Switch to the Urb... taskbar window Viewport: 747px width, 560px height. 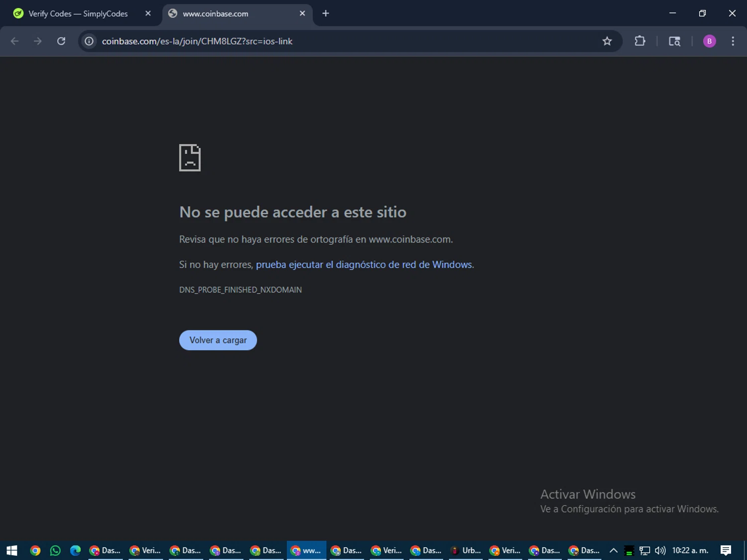467,551
